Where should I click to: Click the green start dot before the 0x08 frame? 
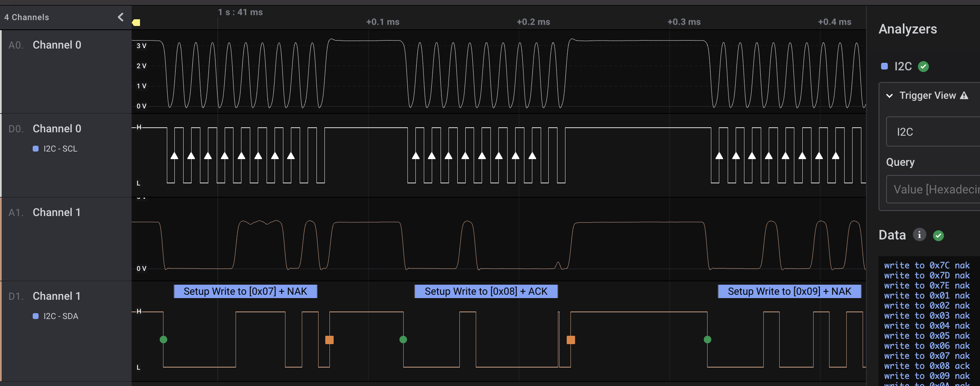(x=403, y=340)
